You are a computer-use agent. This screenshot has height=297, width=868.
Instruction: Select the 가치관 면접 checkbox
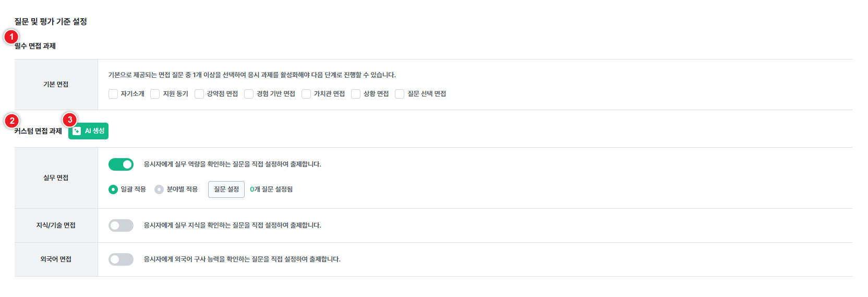click(306, 94)
